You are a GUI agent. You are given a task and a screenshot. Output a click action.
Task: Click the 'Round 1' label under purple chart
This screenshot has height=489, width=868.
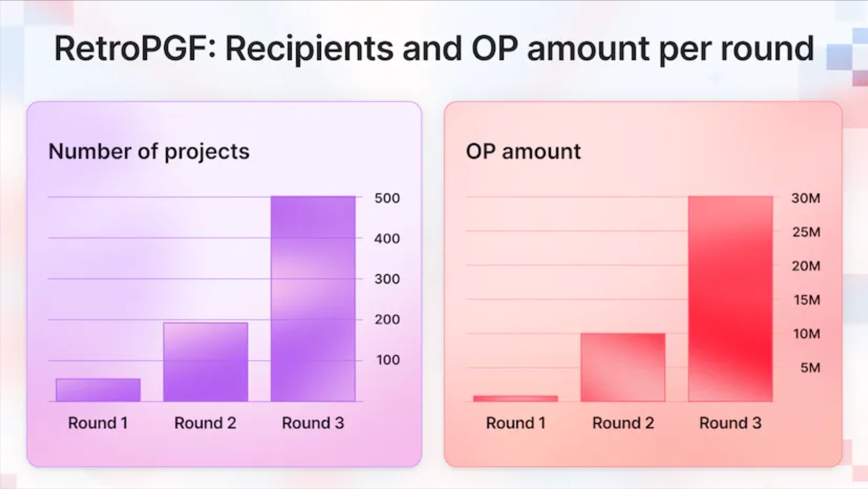coord(98,423)
